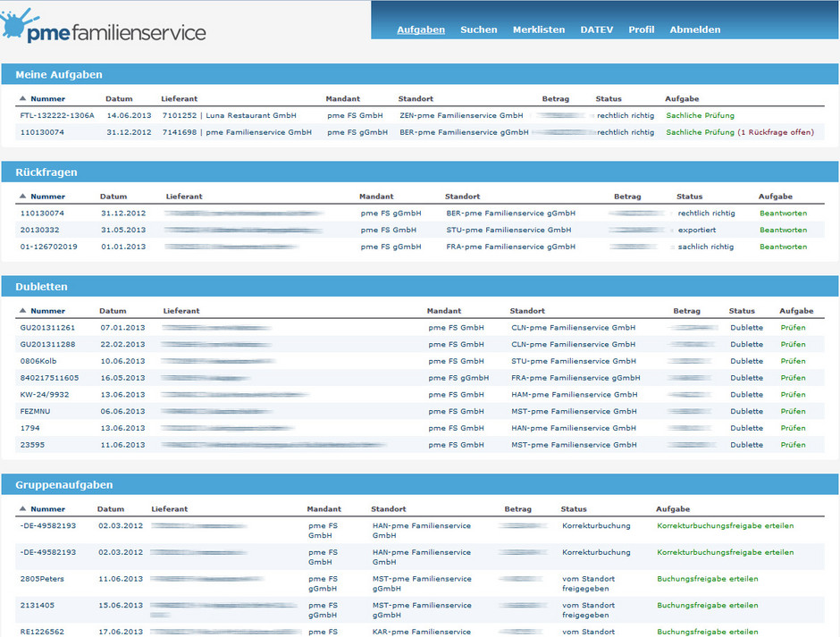
Task: Select number 2131405 in Gruppenaufgaben
Action: point(37,606)
